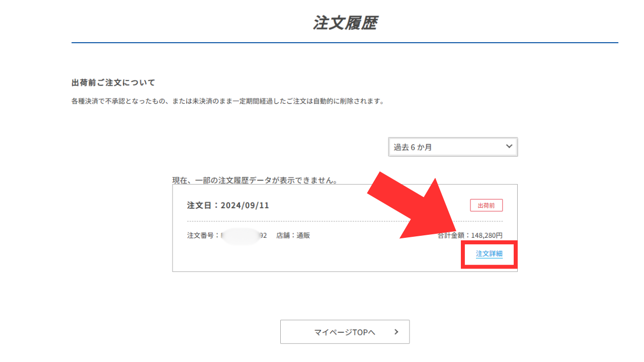Click the blurred order number value
The image size is (644, 362).
point(242,235)
